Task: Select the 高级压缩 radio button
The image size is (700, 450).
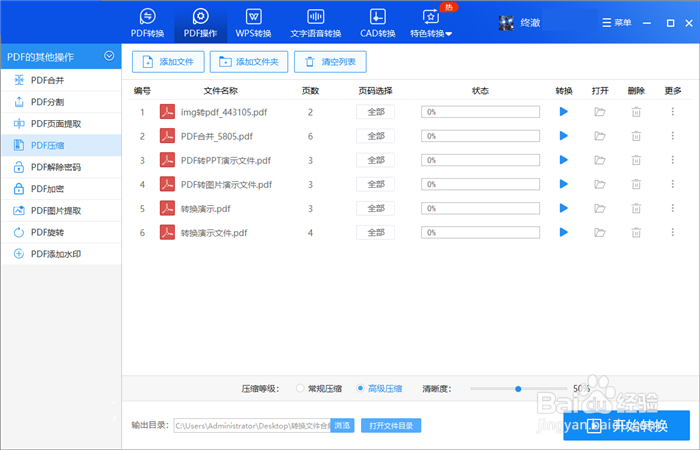Action: (360, 388)
